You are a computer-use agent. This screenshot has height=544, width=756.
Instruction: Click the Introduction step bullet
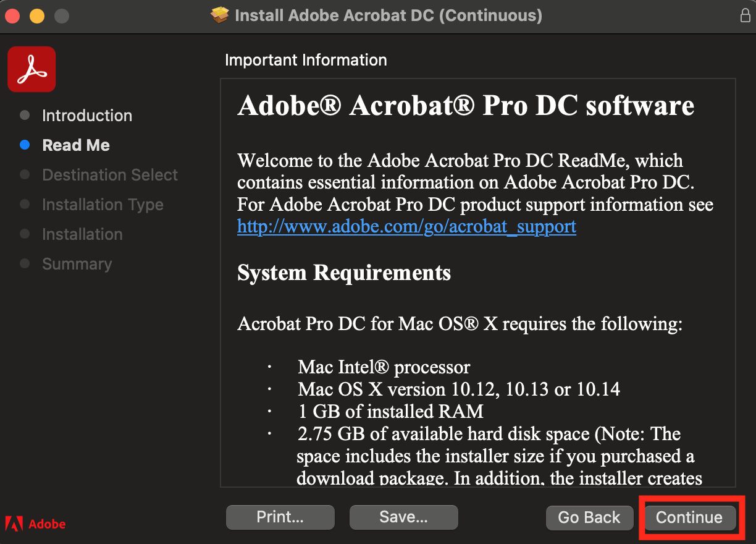[25, 116]
